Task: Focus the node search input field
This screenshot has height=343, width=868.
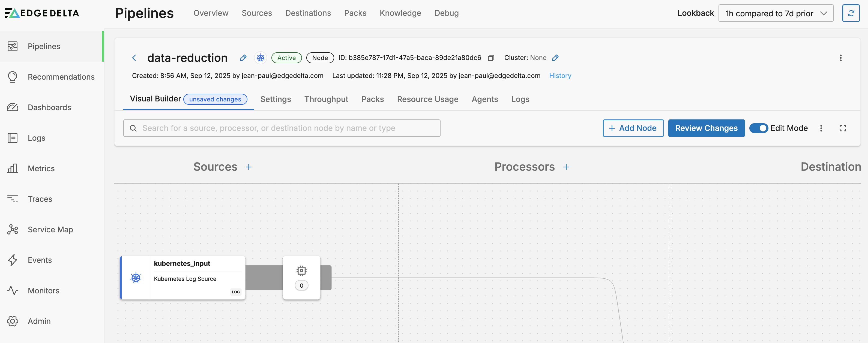Action: pyautogui.click(x=282, y=128)
